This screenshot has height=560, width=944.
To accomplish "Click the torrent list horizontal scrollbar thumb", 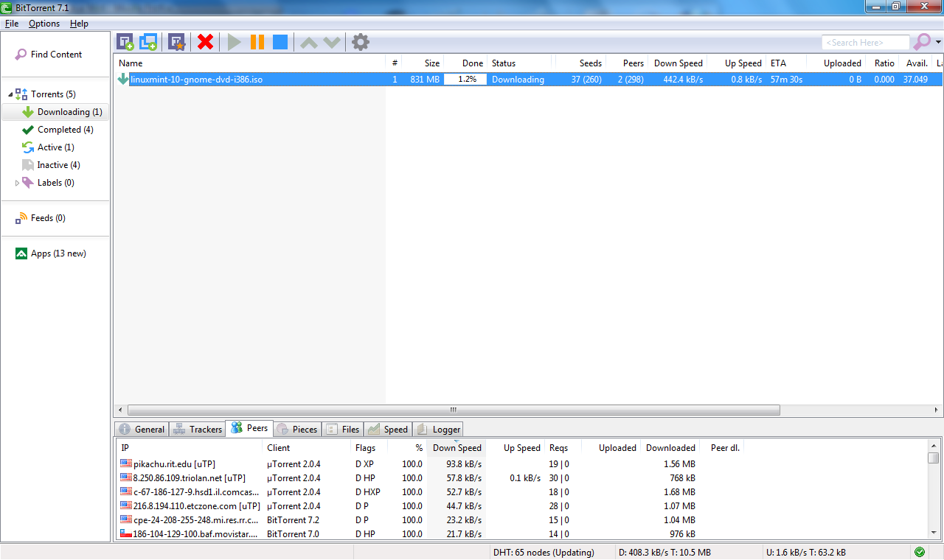I will tap(454, 410).
